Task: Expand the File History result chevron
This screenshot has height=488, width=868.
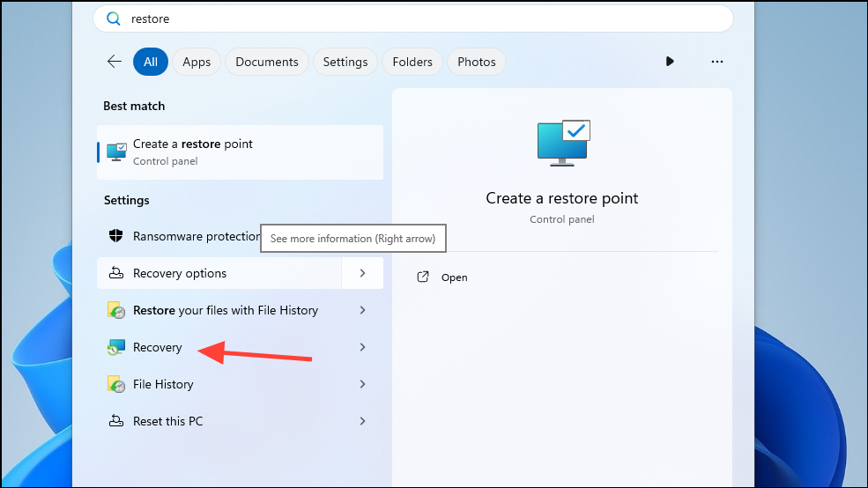Action: point(362,384)
